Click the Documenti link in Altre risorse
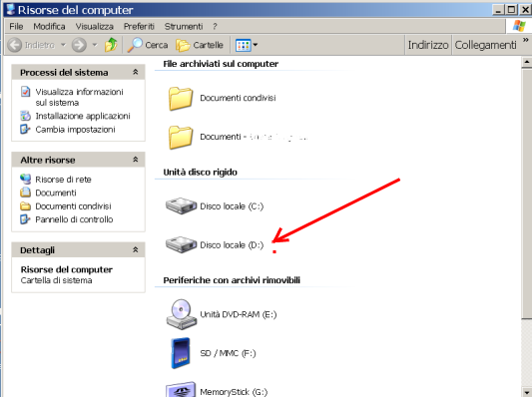 (x=56, y=193)
